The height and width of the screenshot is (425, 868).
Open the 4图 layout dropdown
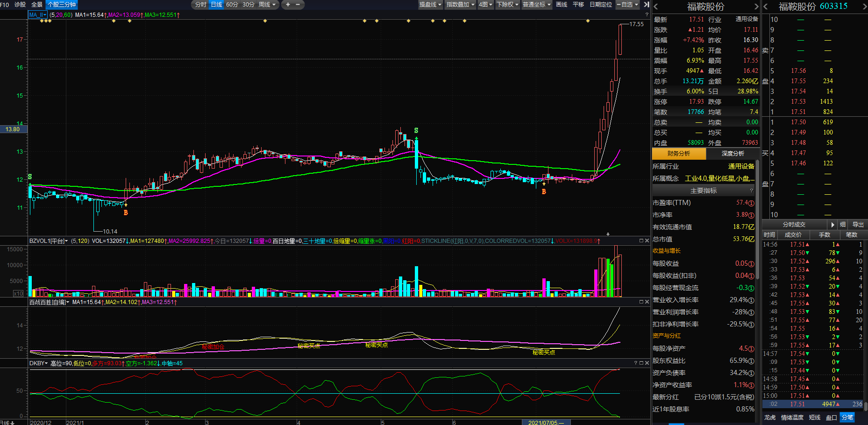pos(485,5)
